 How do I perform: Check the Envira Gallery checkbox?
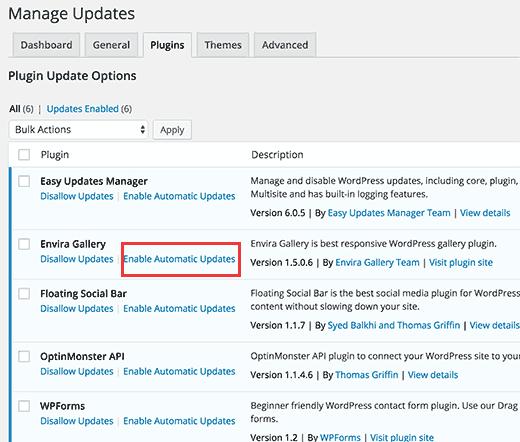pyautogui.click(x=24, y=244)
